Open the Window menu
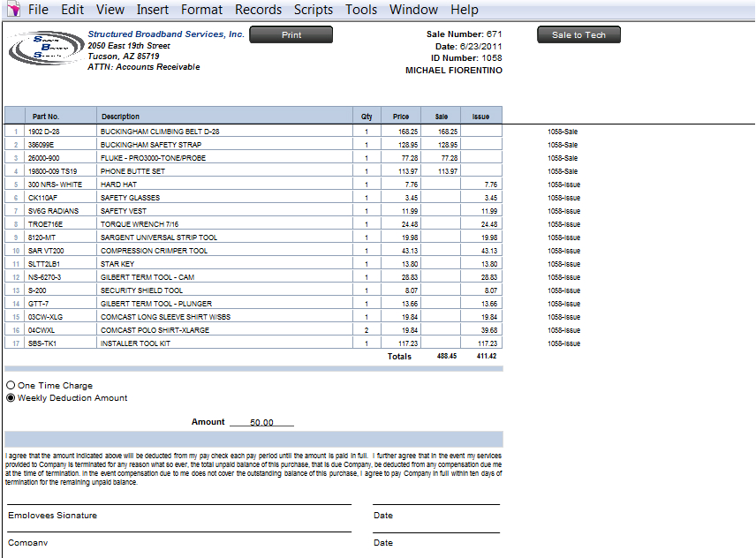756x558 pixels. [413, 10]
